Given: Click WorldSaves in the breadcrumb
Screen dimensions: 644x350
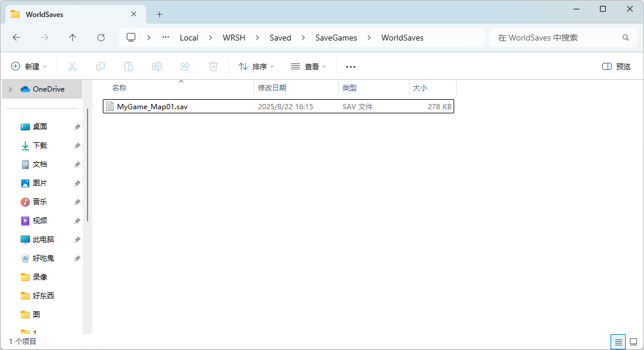Looking at the screenshot, I should (402, 38).
